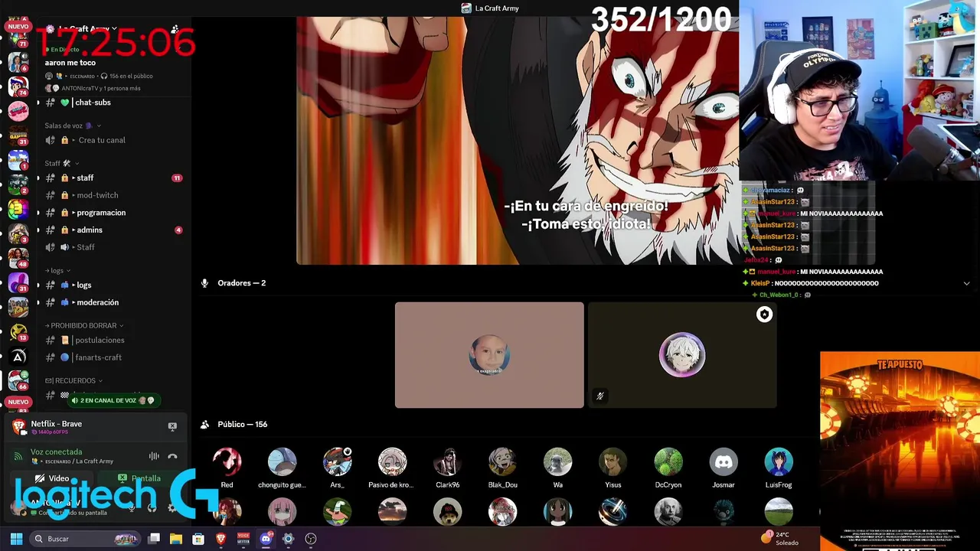Open the staff channel with 11 mentions
The height and width of the screenshot is (551, 980).
point(112,178)
